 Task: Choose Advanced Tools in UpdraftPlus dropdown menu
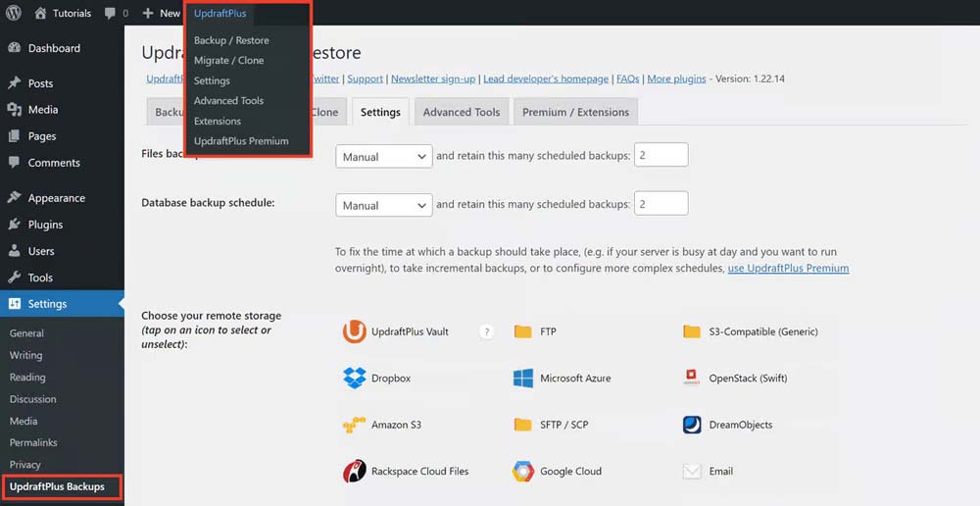coord(228,101)
